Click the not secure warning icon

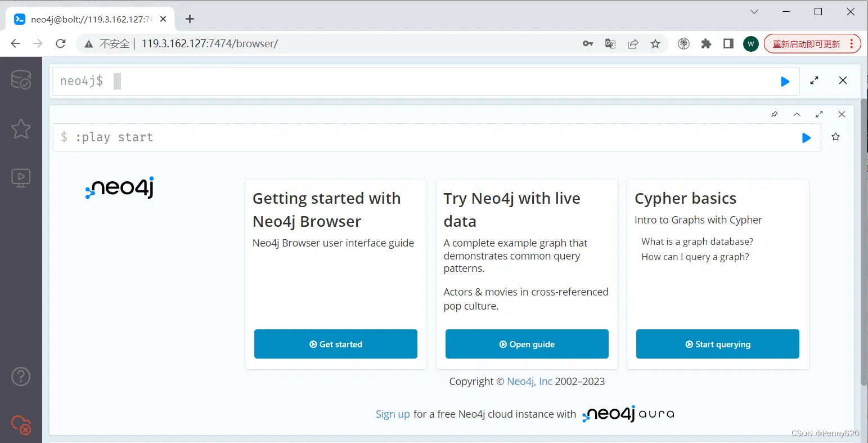click(x=89, y=44)
